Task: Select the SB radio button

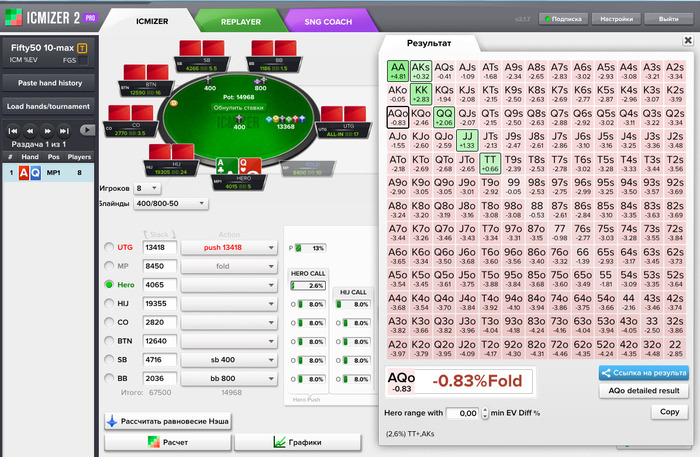Action: tap(109, 359)
